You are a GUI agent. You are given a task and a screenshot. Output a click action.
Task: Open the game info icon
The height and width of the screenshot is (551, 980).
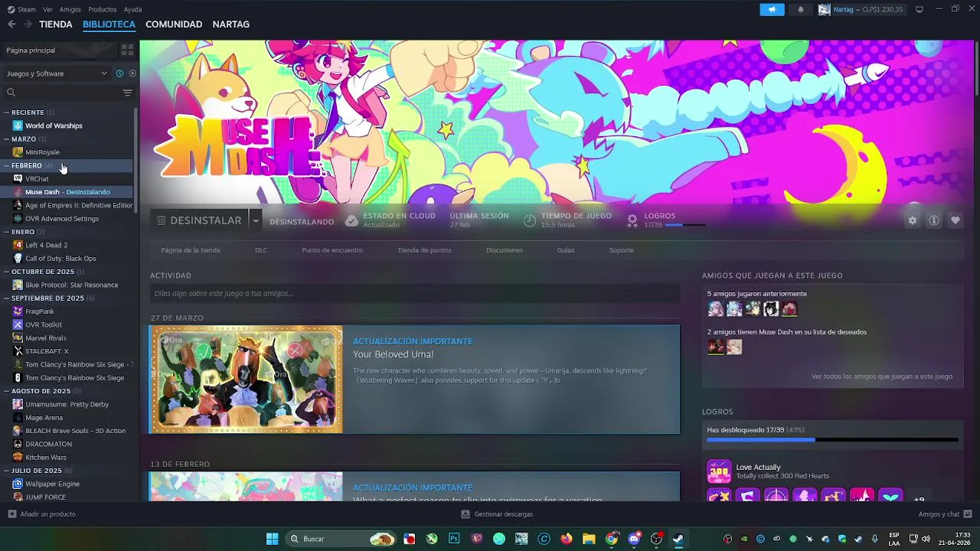pos(934,220)
